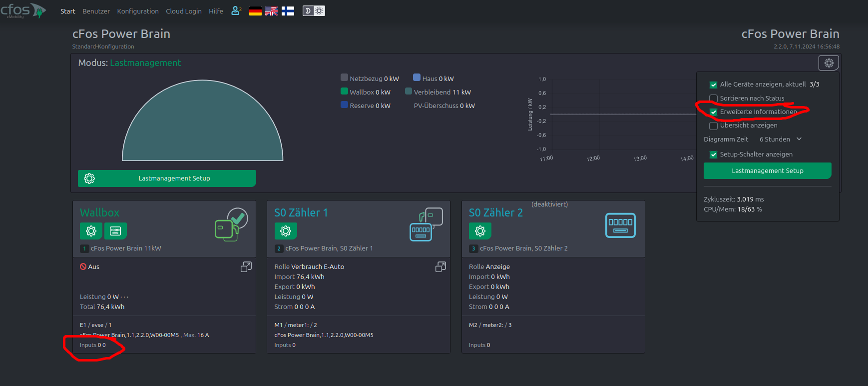Screen dimensions: 868x386
Task: Open the Konfiguration menu
Action: coord(138,11)
